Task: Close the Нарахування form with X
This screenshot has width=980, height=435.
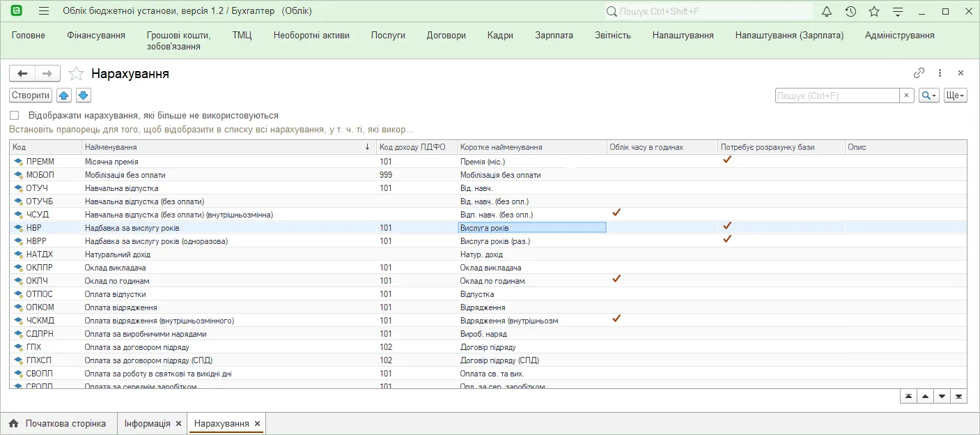Action: pos(960,72)
